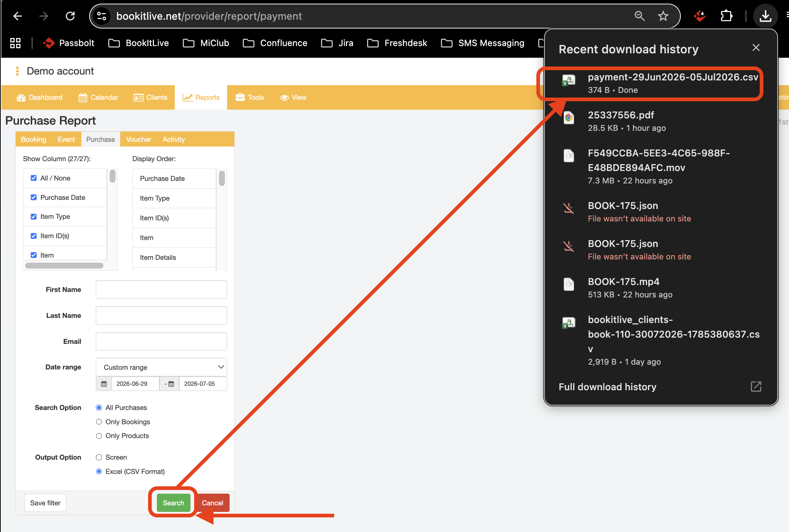Image resolution: width=789 pixels, height=532 pixels.
Task: Open the Date range Custom range dropdown
Action: [161, 367]
